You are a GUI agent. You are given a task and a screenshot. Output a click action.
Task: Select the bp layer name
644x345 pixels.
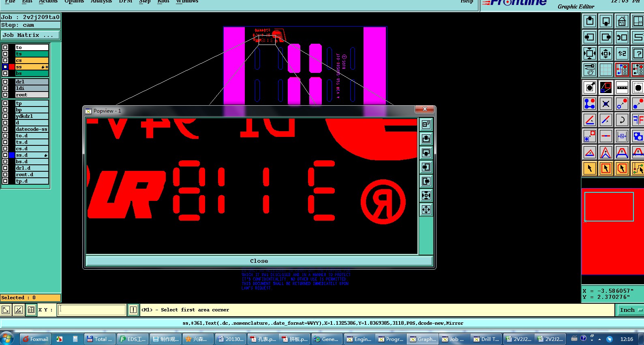coord(32,110)
